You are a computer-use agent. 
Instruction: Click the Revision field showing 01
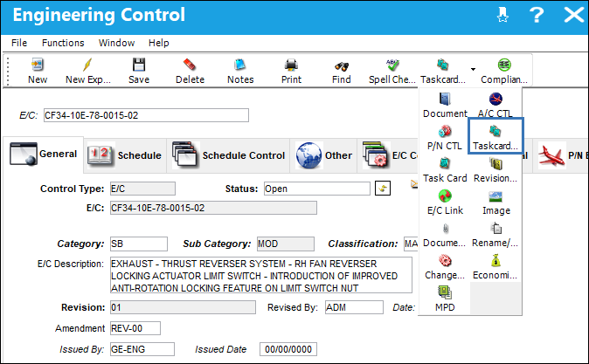(x=183, y=307)
